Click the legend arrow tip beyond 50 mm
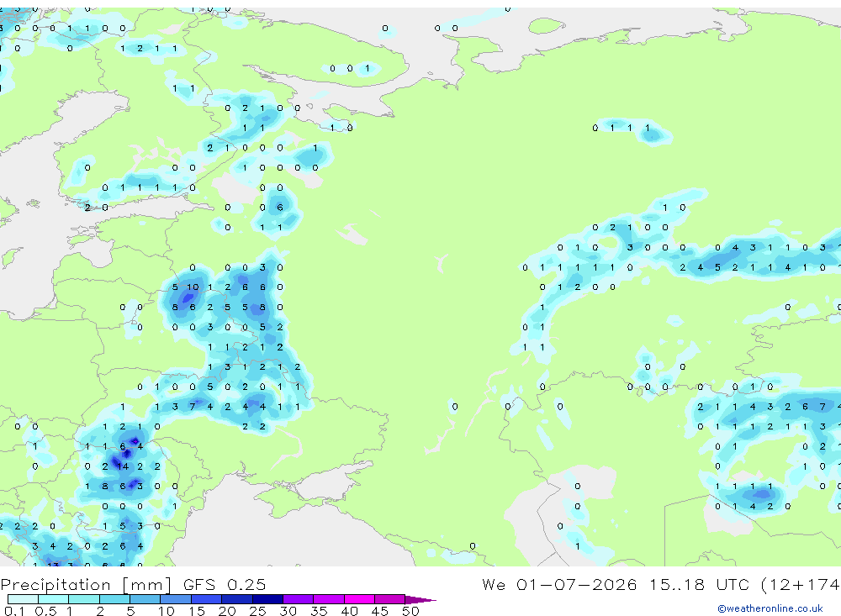This screenshot has width=841, height=616. 420,599
